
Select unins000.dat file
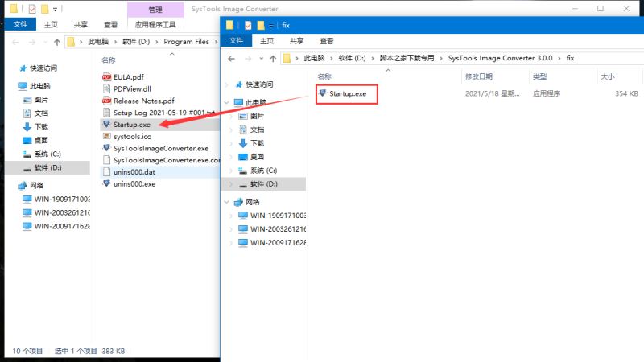[x=134, y=172]
